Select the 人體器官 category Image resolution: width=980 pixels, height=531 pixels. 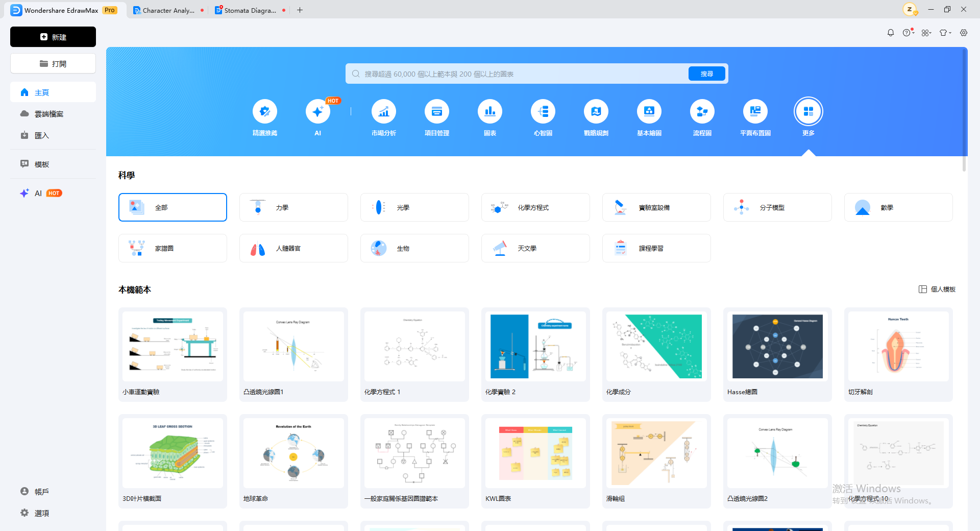point(293,248)
